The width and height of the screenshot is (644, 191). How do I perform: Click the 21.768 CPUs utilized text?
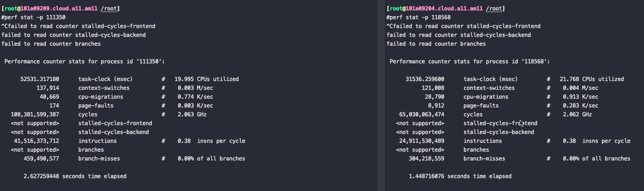(592, 79)
